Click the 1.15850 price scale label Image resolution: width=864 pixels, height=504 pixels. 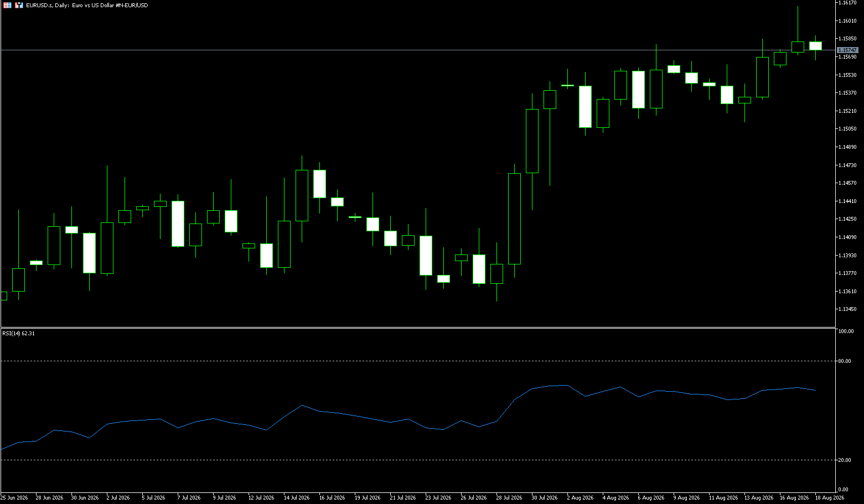pos(847,39)
